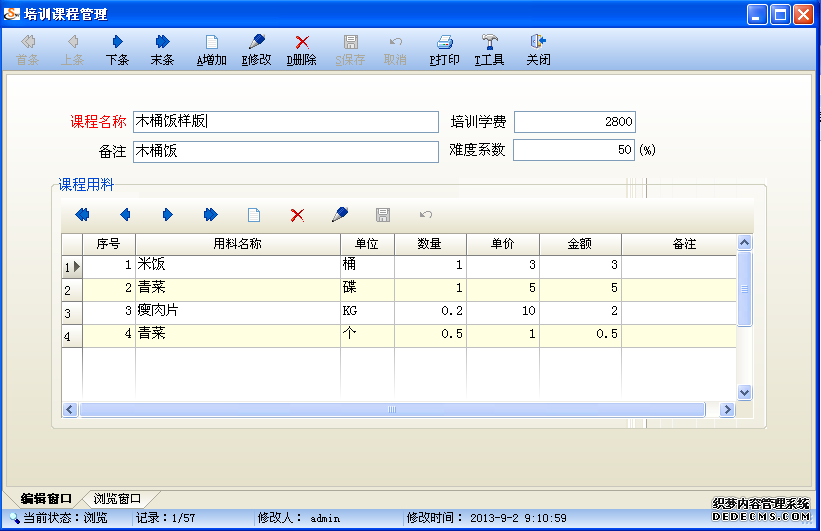The image size is (821, 531).
Task: Click the D删除 red X icon
Action: point(302,43)
